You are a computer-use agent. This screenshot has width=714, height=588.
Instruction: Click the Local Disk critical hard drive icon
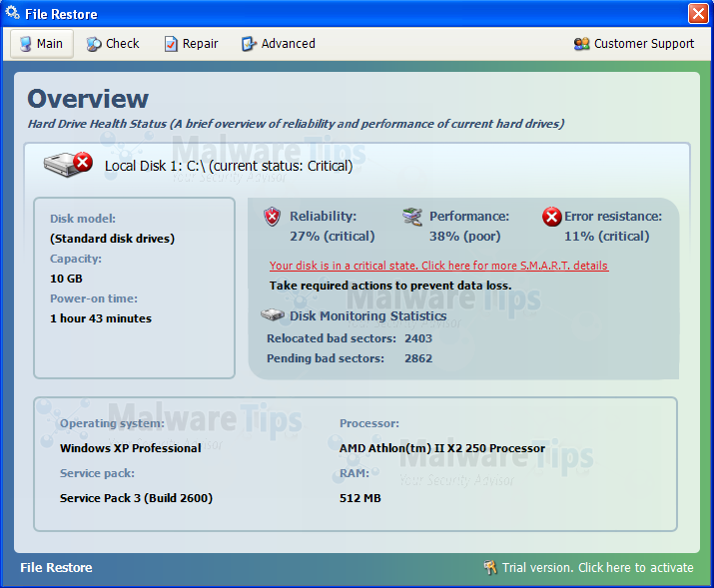[68, 165]
